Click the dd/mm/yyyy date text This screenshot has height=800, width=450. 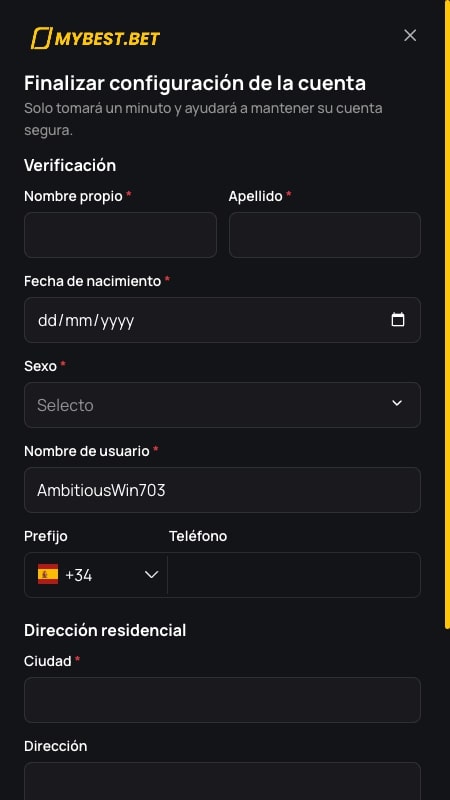click(x=86, y=320)
